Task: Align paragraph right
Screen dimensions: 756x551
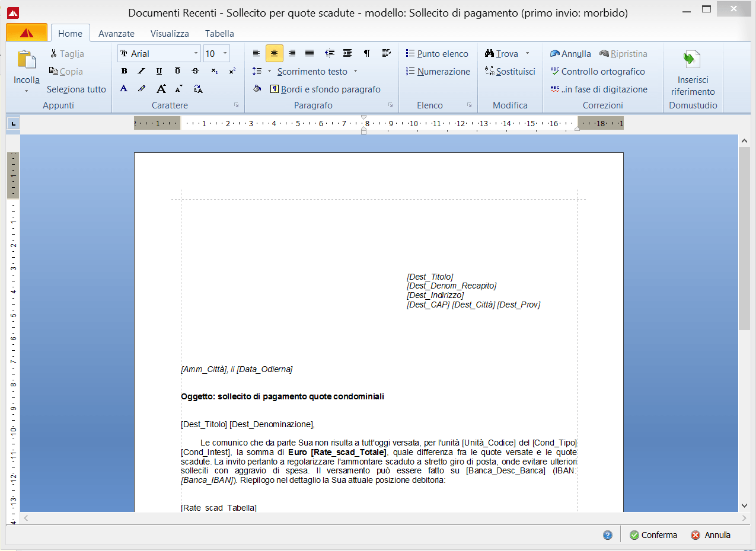Action: 292,53
